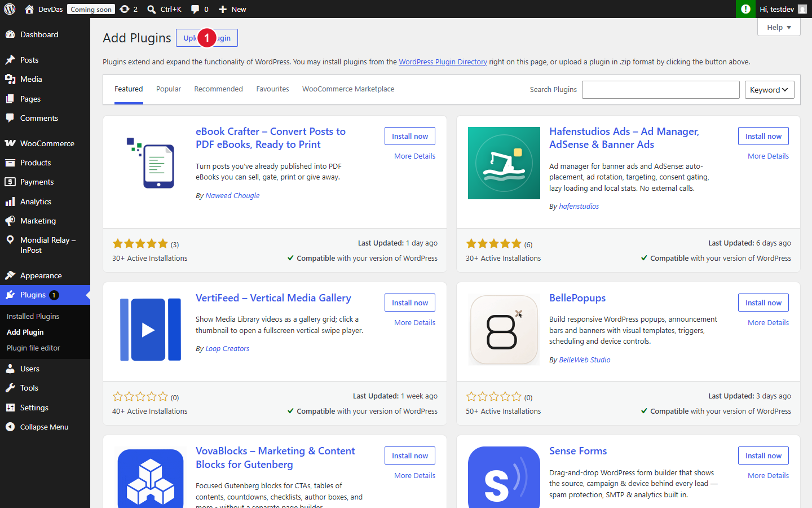Click the Users icon in sidebar

10,369
